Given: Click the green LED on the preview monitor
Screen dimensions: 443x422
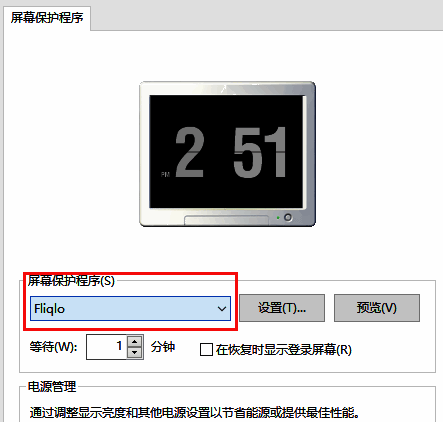Looking at the screenshot, I should coord(278,218).
